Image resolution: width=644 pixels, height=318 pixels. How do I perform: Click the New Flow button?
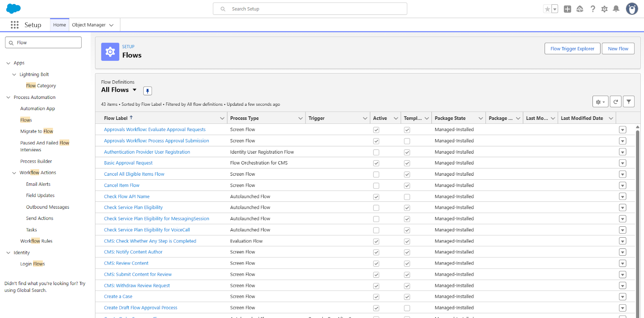pos(618,49)
